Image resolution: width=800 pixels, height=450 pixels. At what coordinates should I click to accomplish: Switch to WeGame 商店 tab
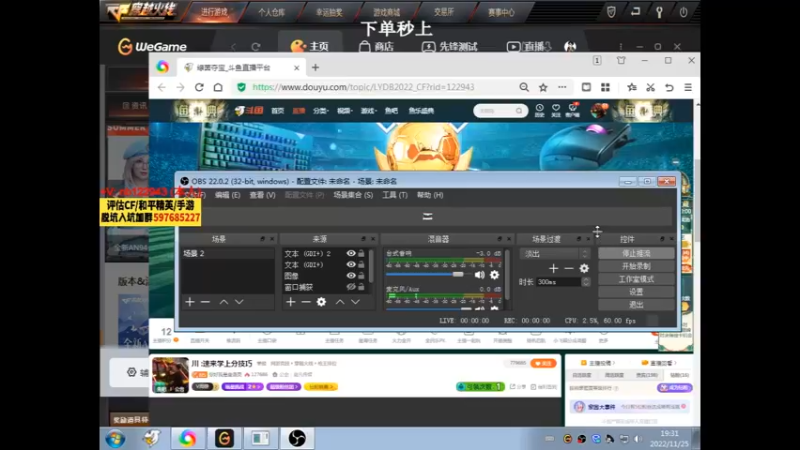(x=377, y=46)
